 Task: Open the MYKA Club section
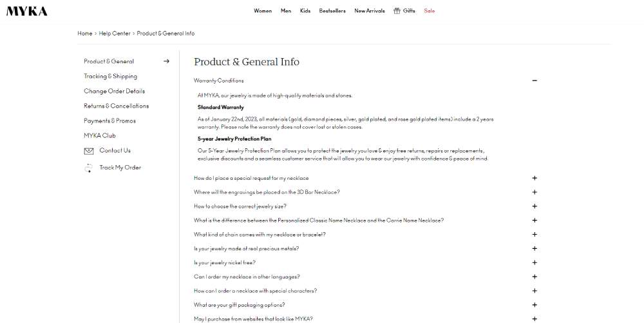(100, 135)
